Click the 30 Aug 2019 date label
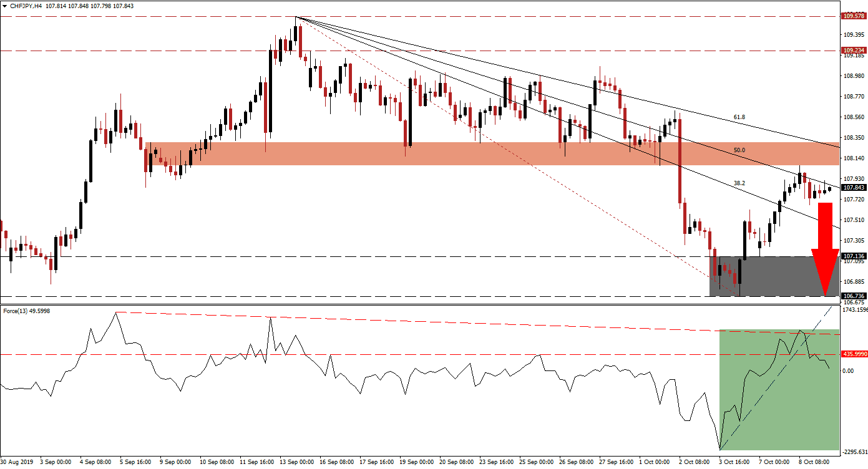This screenshot has height=469, width=868. 16,463
